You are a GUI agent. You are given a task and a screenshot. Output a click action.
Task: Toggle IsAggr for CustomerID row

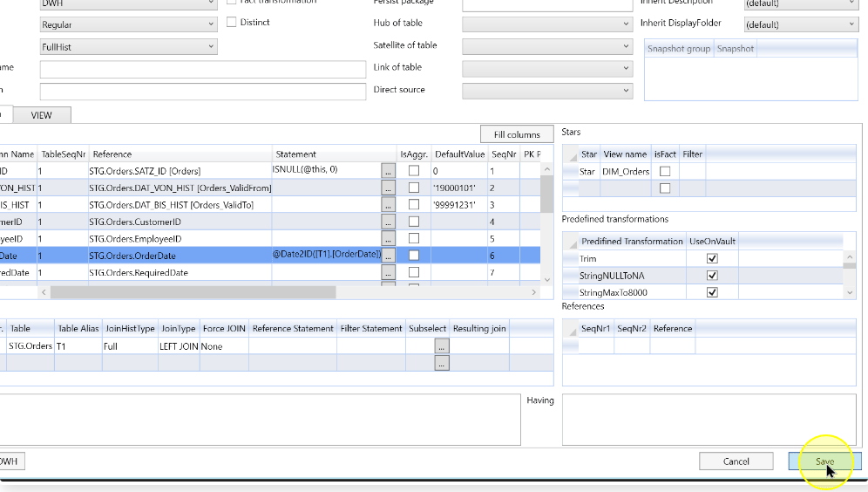click(413, 222)
